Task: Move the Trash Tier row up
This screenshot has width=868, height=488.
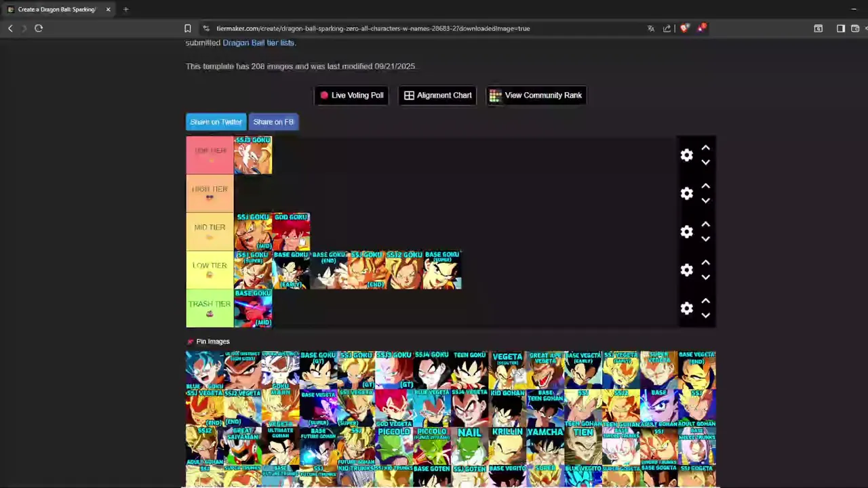Action: (x=706, y=301)
